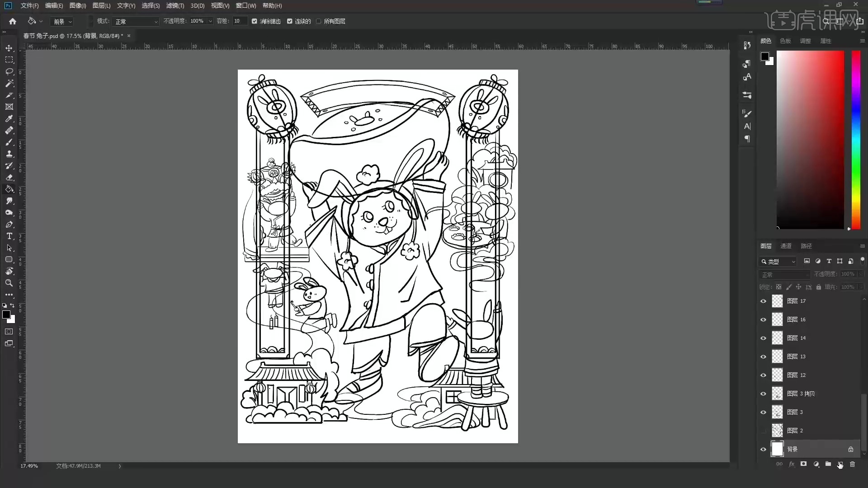
Task: Select the Horizontal Type tool
Action: [x=9, y=236]
